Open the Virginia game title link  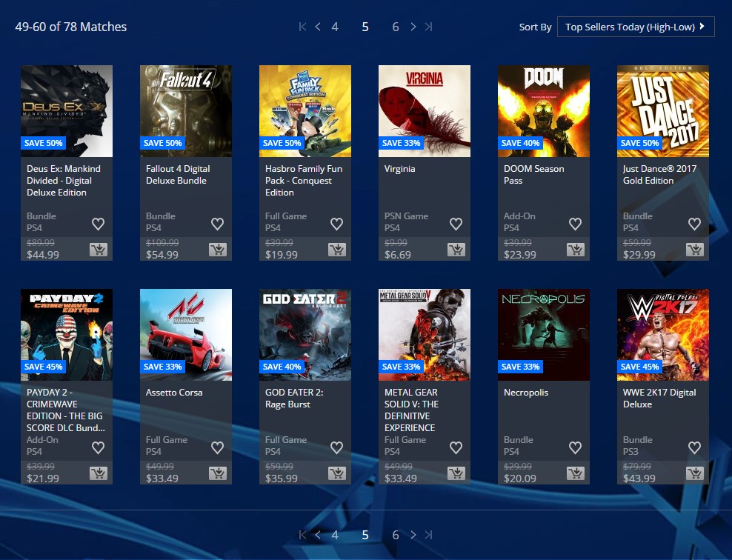399,168
